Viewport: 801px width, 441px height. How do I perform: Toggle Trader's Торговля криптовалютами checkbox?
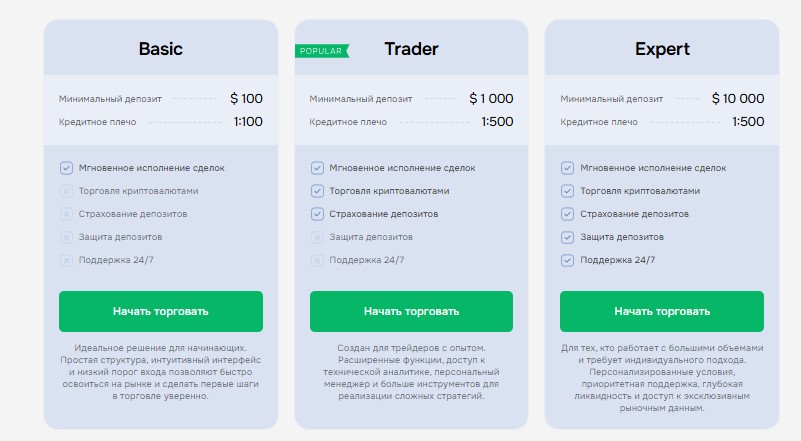point(317,191)
